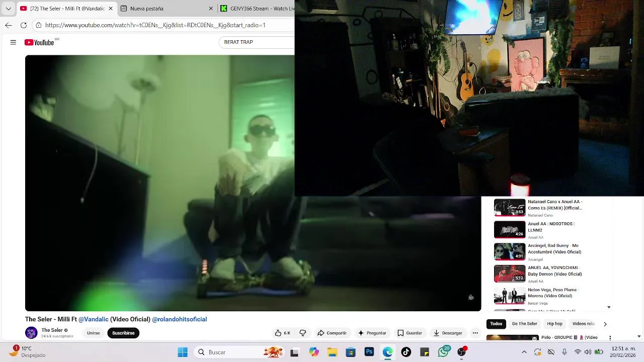Image resolution: width=644 pixels, height=362 pixels.
Task: Click the YouTube search box with BERAT TRAP
Action: [x=257, y=42]
